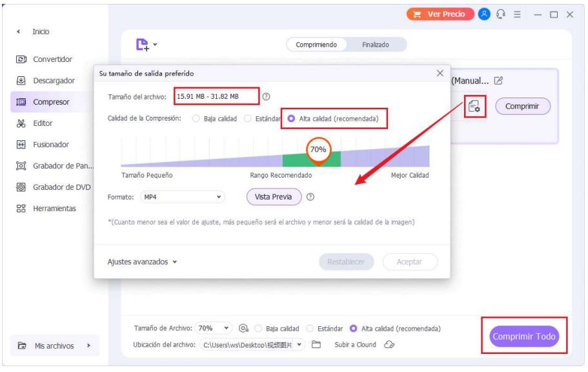The height and width of the screenshot is (372, 588).
Task: Expand Ajustes avanzados section
Action: pyautogui.click(x=142, y=262)
